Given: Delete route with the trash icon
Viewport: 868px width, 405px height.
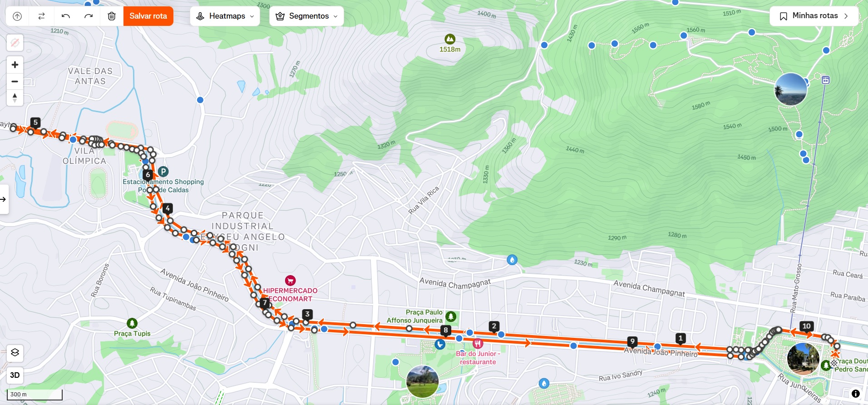Looking at the screenshot, I should click(112, 16).
